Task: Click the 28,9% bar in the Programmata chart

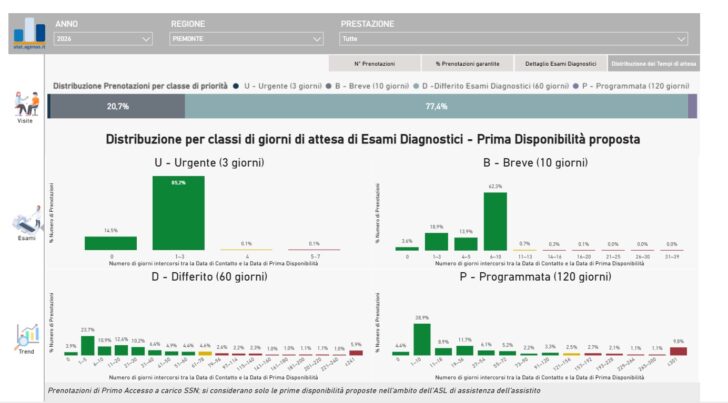Action: click(x=422, y=340)
